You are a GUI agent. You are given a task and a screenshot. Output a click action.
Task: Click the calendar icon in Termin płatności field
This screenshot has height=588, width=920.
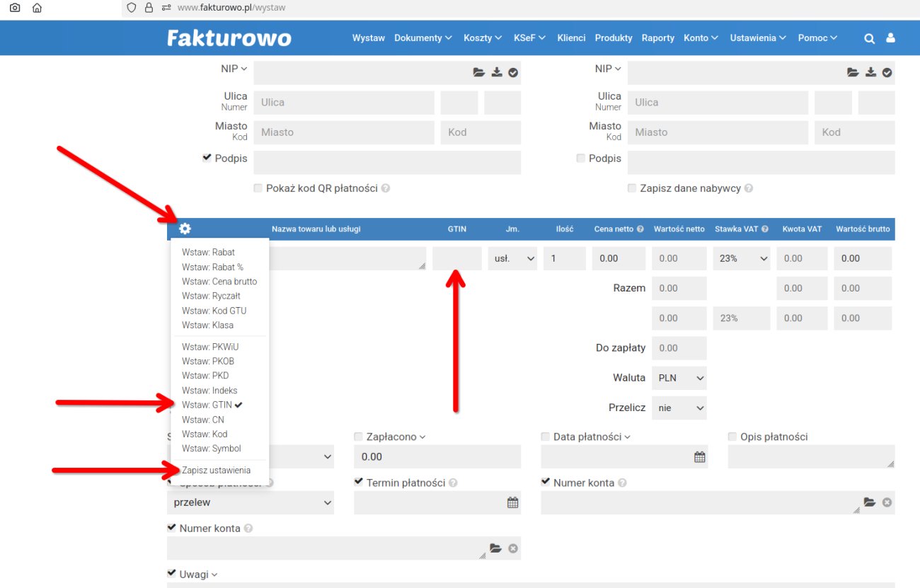pyautogui.click(x=512, y=502)
